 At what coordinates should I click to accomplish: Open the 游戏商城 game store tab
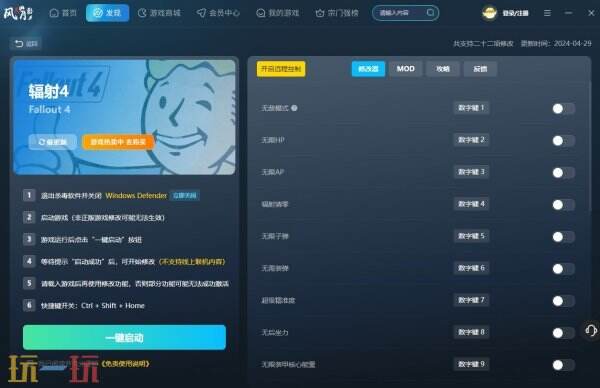159,13
